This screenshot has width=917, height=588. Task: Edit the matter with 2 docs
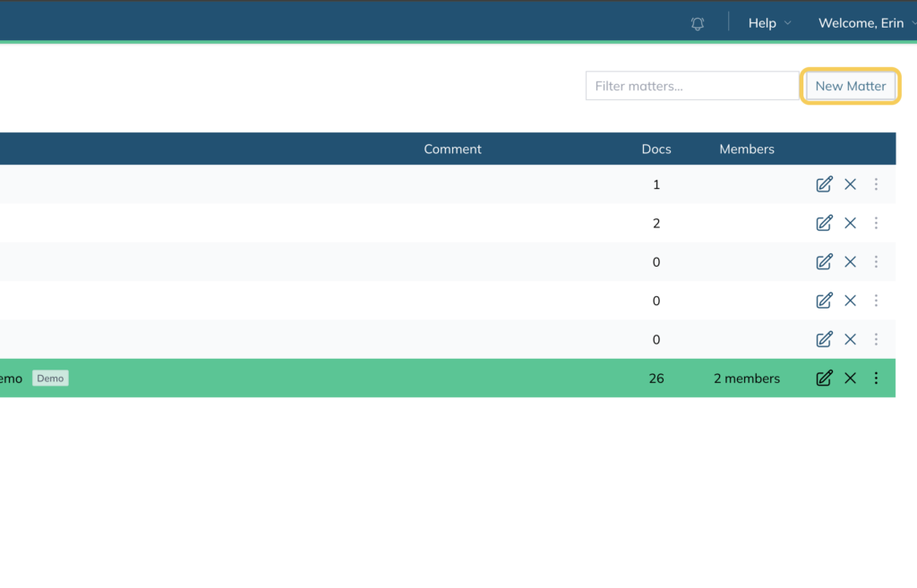click(x=824, y=223)
